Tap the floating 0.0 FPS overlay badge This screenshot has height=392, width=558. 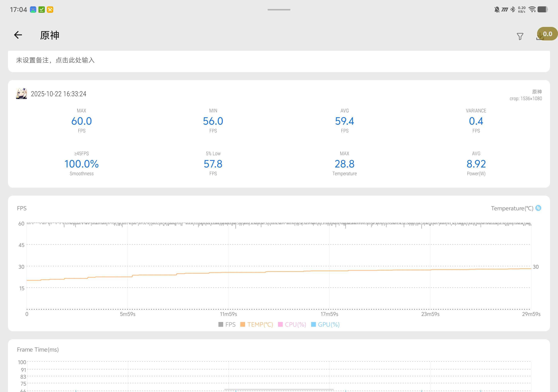pos(548,34)
